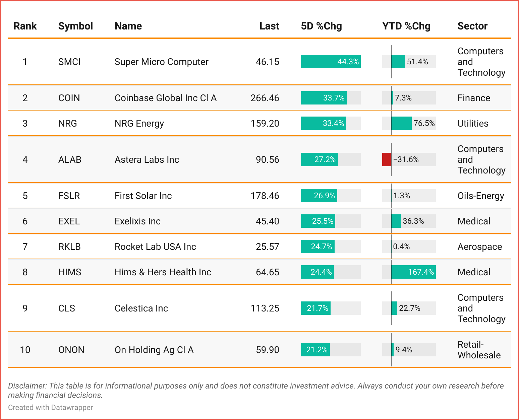Click the ALAB ticker symbol

(x=70, y=160)
